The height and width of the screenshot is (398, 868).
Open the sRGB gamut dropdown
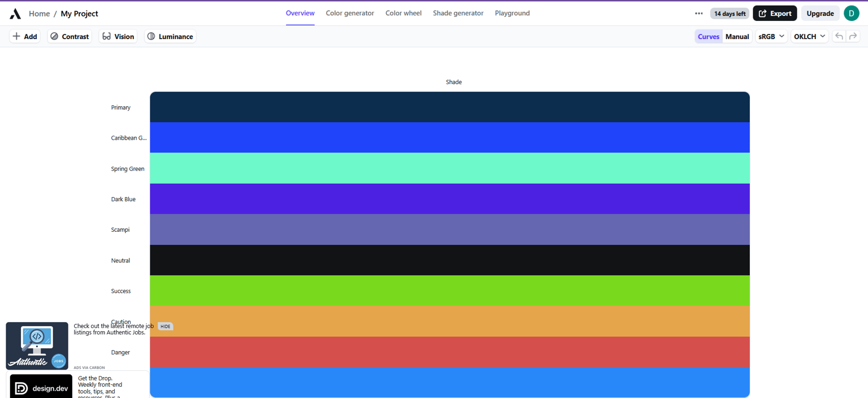coord(771,36)
